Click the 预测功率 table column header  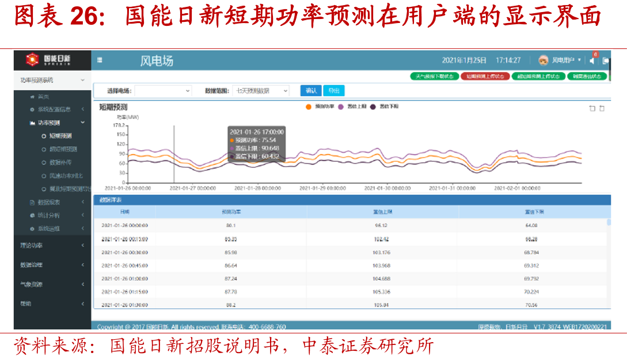(x=231, y=212)
